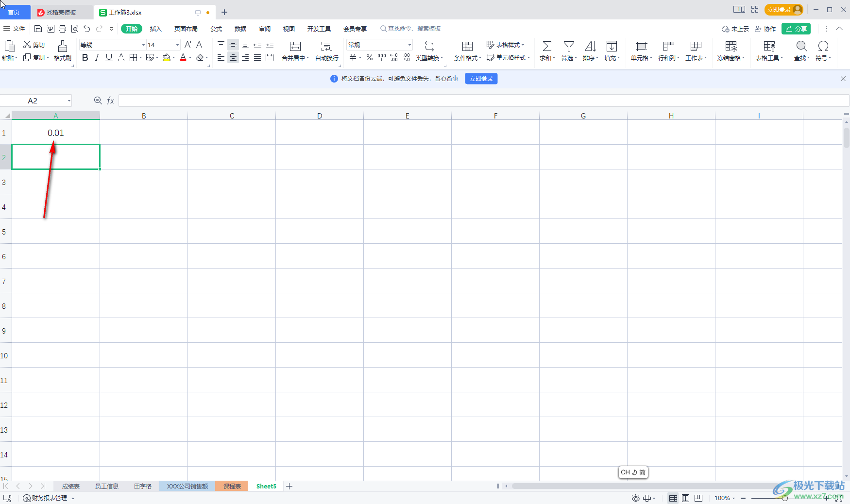Click the Freeze Panes icon
This screenshot has height=504, width=850.
731,46
